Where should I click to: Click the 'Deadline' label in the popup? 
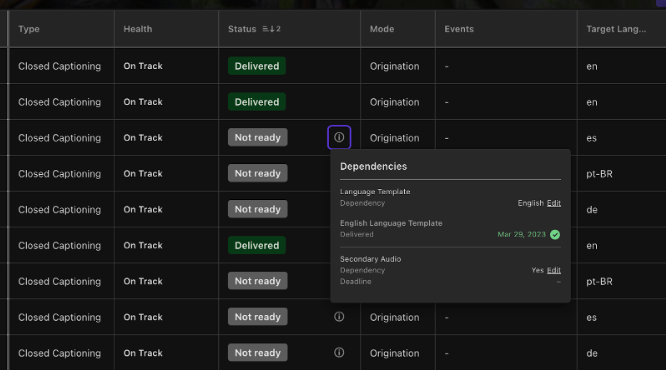pos(356,281)
